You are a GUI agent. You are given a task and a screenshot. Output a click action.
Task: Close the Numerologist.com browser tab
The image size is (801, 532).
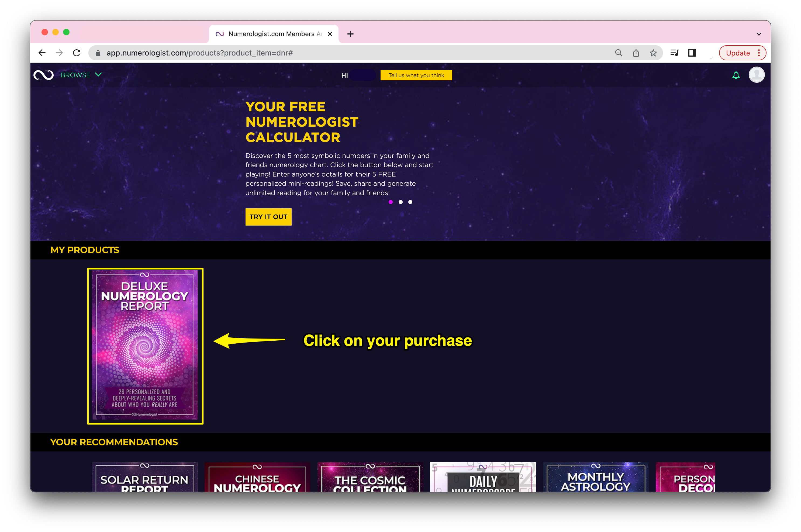330,34
